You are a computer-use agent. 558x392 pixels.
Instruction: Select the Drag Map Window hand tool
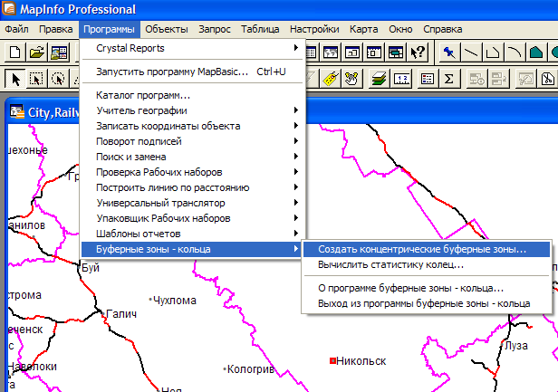click(x=351, y=78)
